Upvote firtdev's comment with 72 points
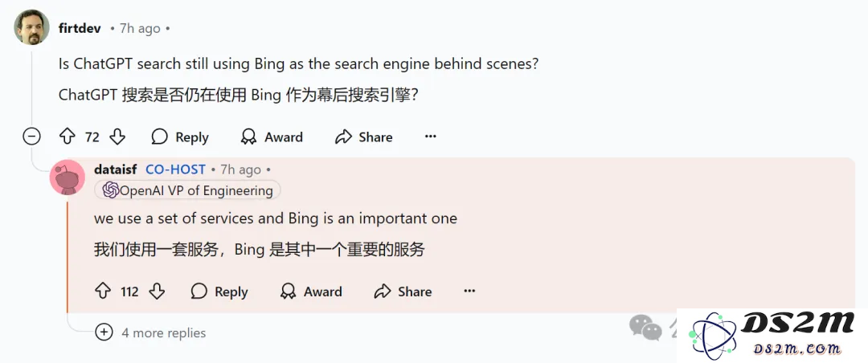Viewport: 868px width, 363px height. [x=67, y=137]
